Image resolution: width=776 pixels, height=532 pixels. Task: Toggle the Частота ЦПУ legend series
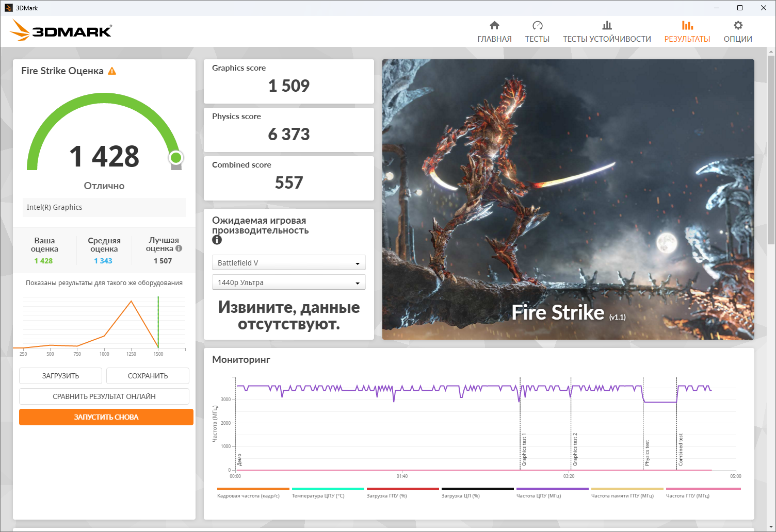[539, 495]
